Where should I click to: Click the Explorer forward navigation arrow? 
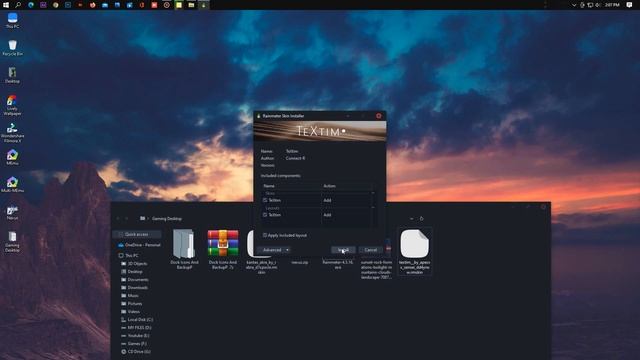coord(127,219)
